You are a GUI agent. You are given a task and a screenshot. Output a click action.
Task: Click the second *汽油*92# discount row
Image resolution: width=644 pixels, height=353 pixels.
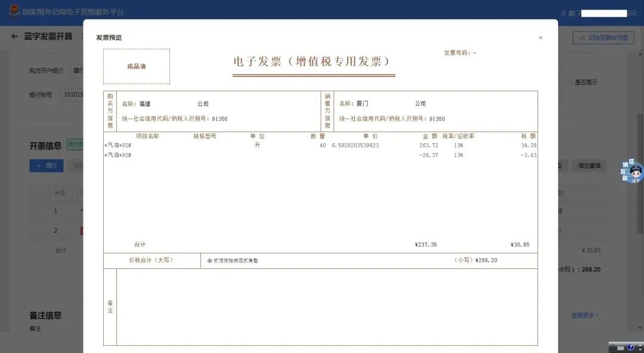(118, 156)
